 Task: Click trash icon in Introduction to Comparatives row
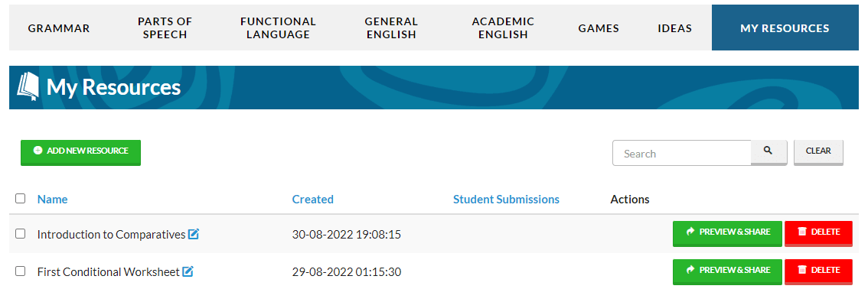point(802,232)
